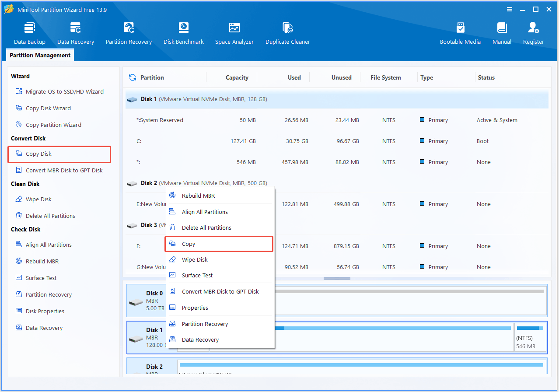Click Convert MBR Disk to GPT Disk in the sidebar
559x392 pixels.
tap(59, 170)
